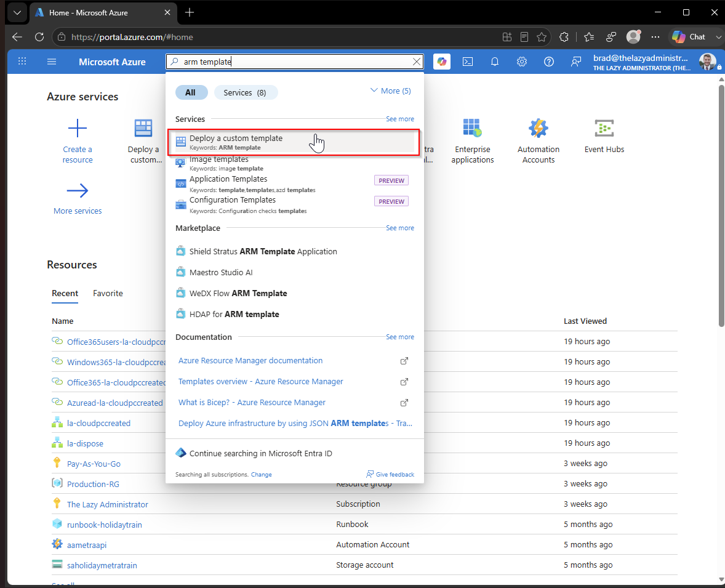Switch to the Recent resources tab
725x588 pixels.
(x=65, y=293)
